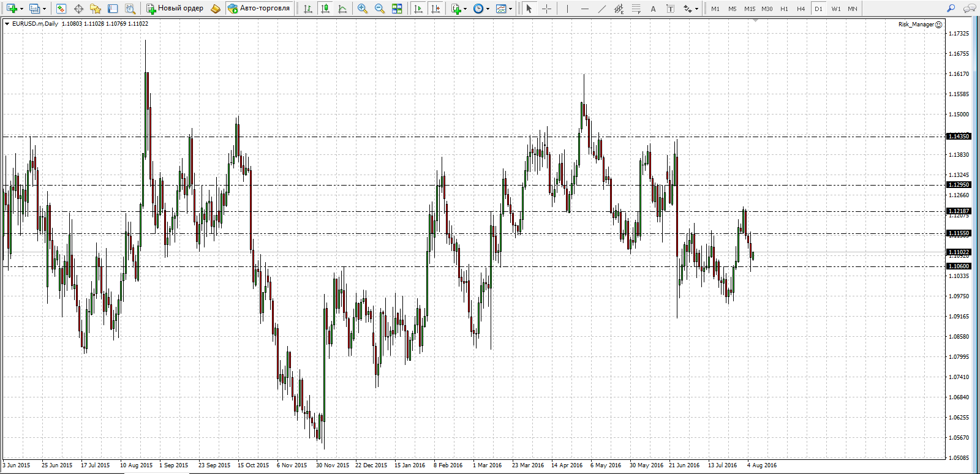Switch to the M5 timeframe
Screen dimensions: 980x474
tap(733, 9)
